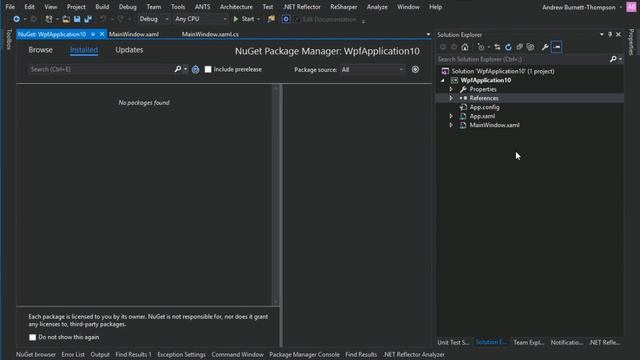
Task: Open the ReSharper menu
Action: pos(344,7)
